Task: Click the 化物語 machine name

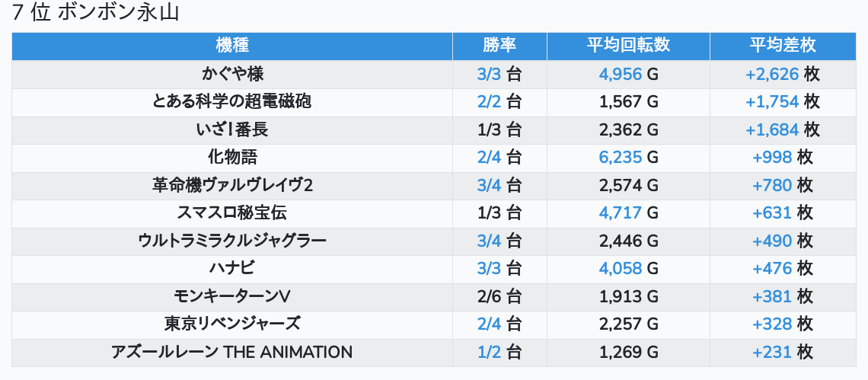Action: coord(232,157)
